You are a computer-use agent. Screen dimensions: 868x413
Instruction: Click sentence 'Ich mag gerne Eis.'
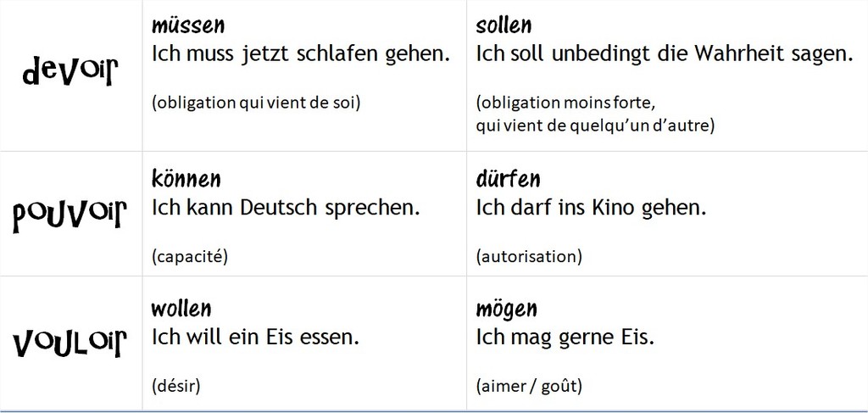[565, 337]
